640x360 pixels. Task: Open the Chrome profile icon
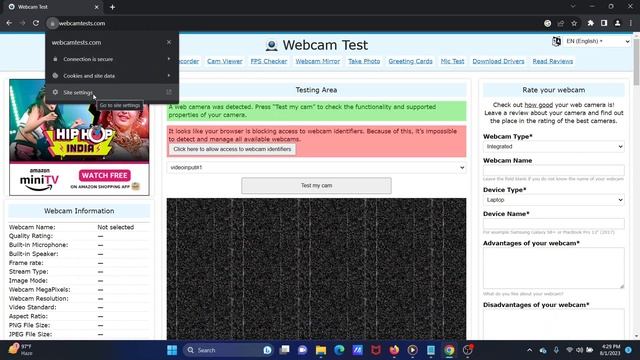(618, 23)
